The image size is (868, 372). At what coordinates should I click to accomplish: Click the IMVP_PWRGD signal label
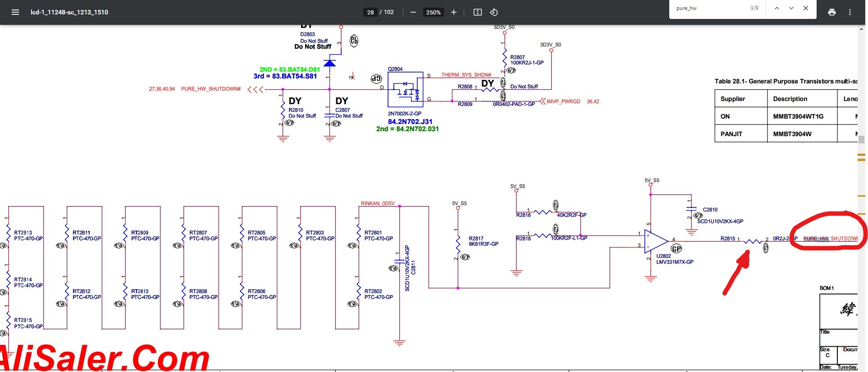coord(563,101)
